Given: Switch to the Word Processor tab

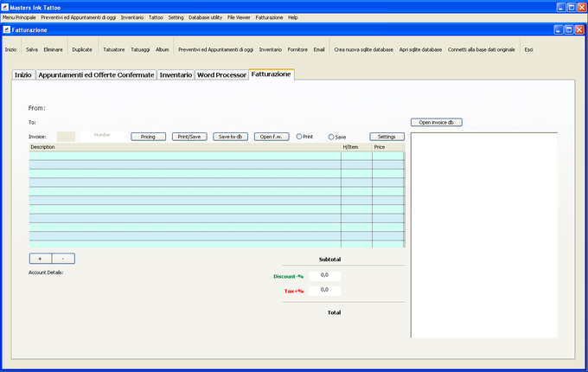Looking at the screenshot, I should [x=221, y=75].
